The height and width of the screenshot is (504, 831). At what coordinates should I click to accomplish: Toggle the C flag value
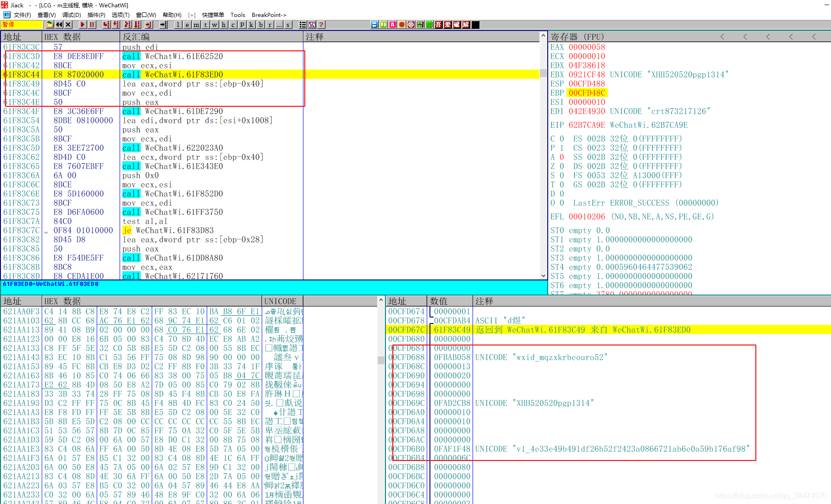(x=561, y=138)
